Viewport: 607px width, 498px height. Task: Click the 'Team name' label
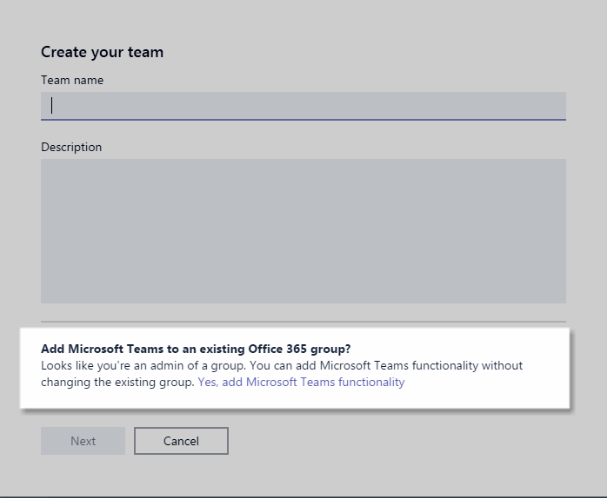pos(72,80)
